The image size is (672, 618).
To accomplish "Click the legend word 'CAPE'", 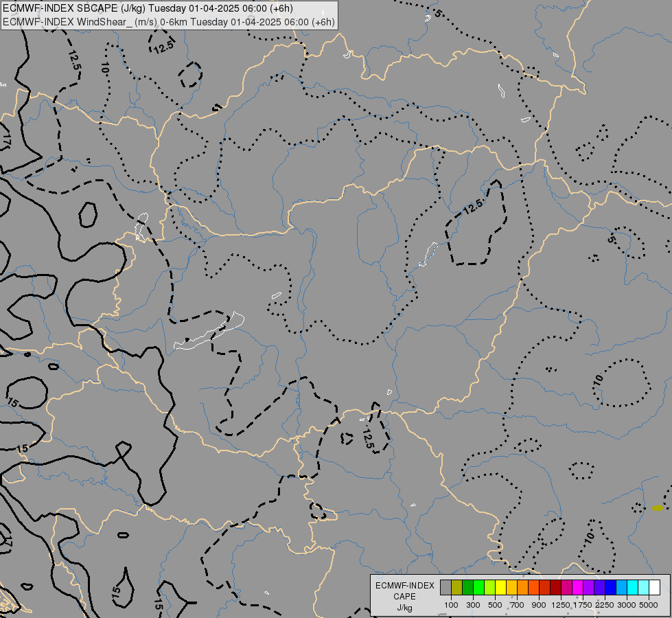I will (x=404, y=597).
